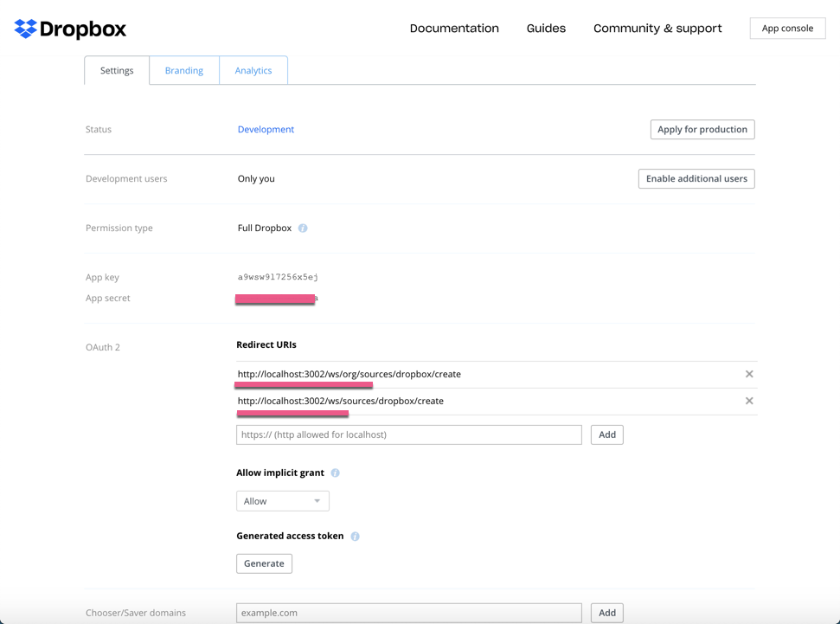This screenshot has width=840, height=624.
Task: Click the Development status link
Action: click(x=266, y=129)
